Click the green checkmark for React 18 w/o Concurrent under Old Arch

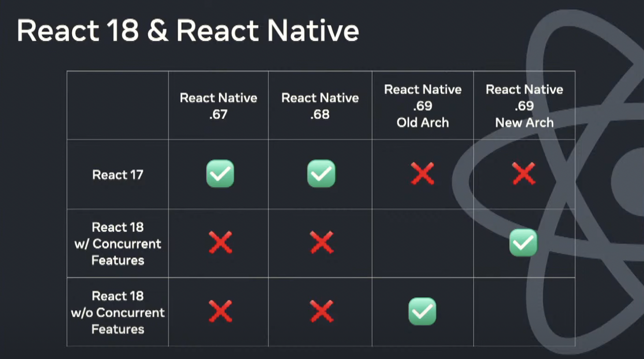click(x=422, y=311)
